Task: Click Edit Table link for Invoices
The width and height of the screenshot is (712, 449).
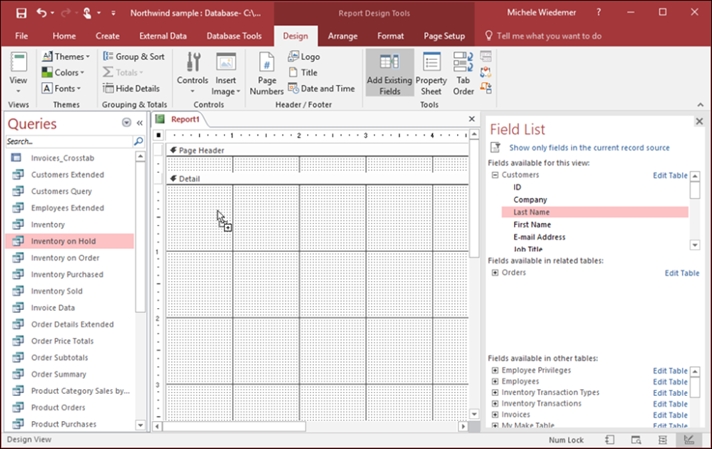Action: click(x=670, y=415)
